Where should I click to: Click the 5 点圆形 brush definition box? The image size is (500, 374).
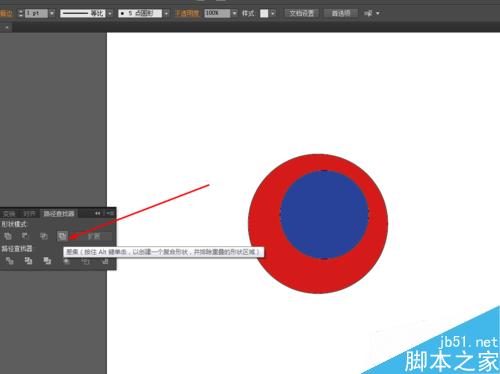(140, 13)
